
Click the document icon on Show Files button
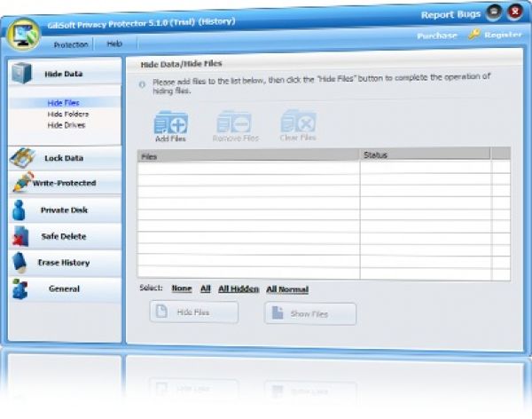click(278, 312)
